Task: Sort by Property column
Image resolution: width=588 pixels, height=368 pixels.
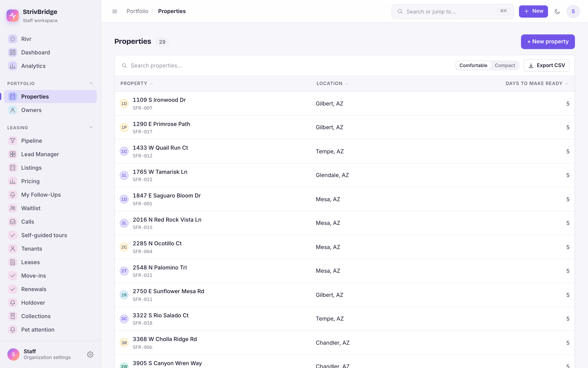Action: click(137, 83)
